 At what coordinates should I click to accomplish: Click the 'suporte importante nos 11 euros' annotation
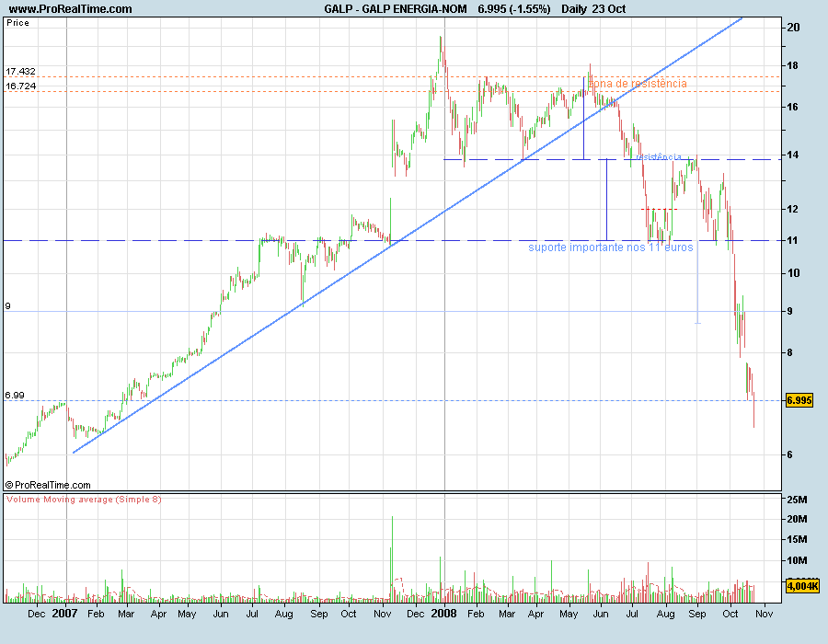tap(611, 247)
